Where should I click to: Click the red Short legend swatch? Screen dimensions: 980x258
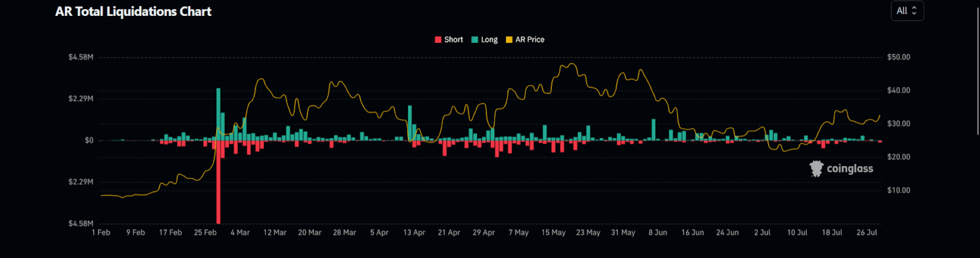pyautogui.click(x=438, y=40)
